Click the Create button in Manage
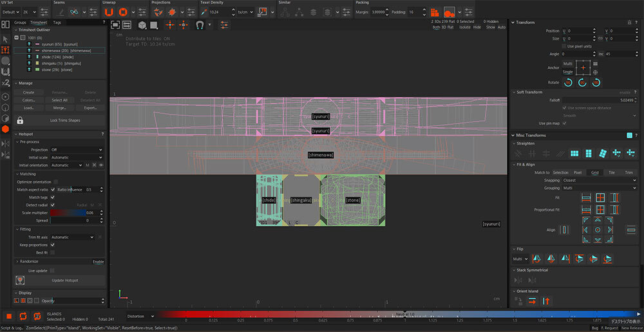The width and height of the screenshot is (644, 332). tap(29, 93)
